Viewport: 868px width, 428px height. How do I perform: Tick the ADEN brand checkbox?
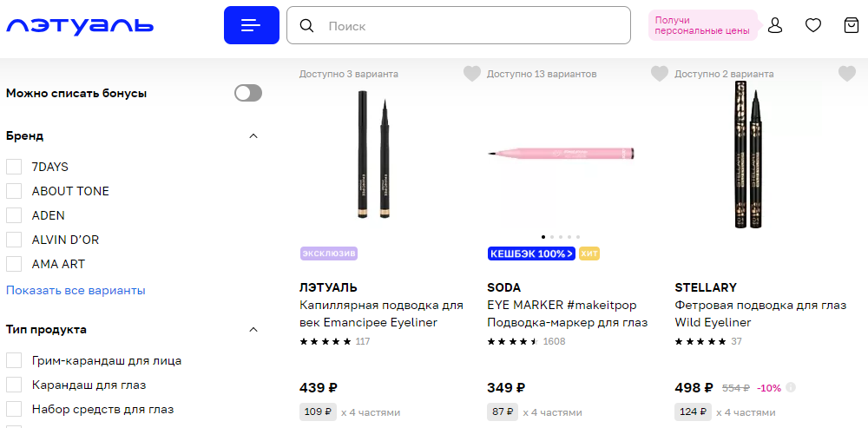(x=14, y=215)
